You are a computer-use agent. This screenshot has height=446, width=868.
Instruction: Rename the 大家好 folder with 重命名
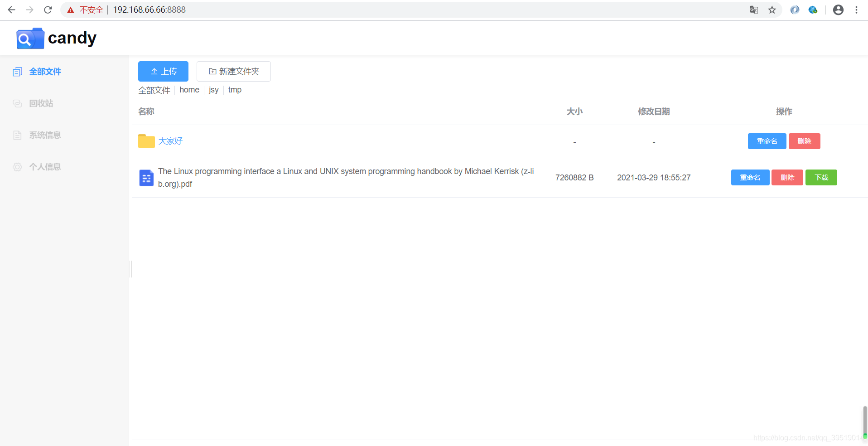(767, 141)
